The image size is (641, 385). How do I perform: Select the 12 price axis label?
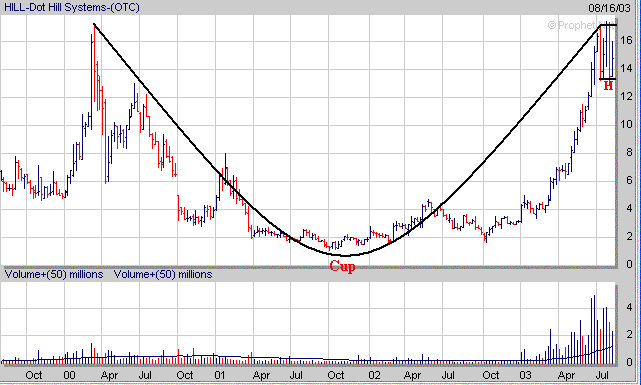tap(626, 96)
